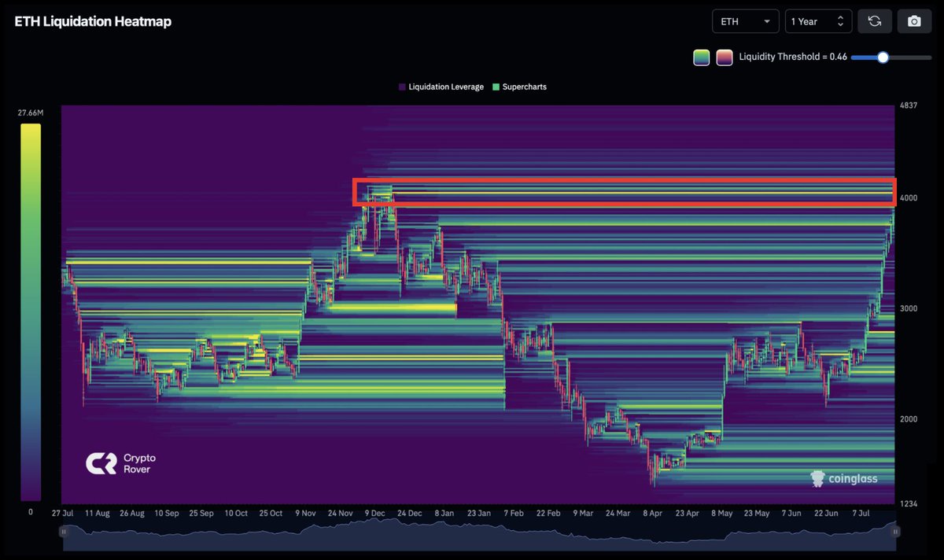The width and height of the screenshot is (944, 560).
Task: Click the 23 Apr date label
Action: [x=686, y=514]
